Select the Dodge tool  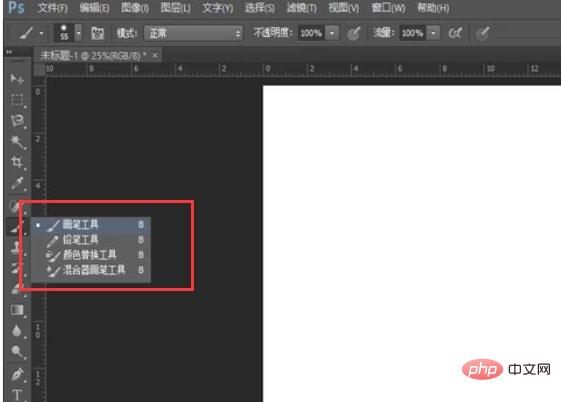tap(17, 352)
